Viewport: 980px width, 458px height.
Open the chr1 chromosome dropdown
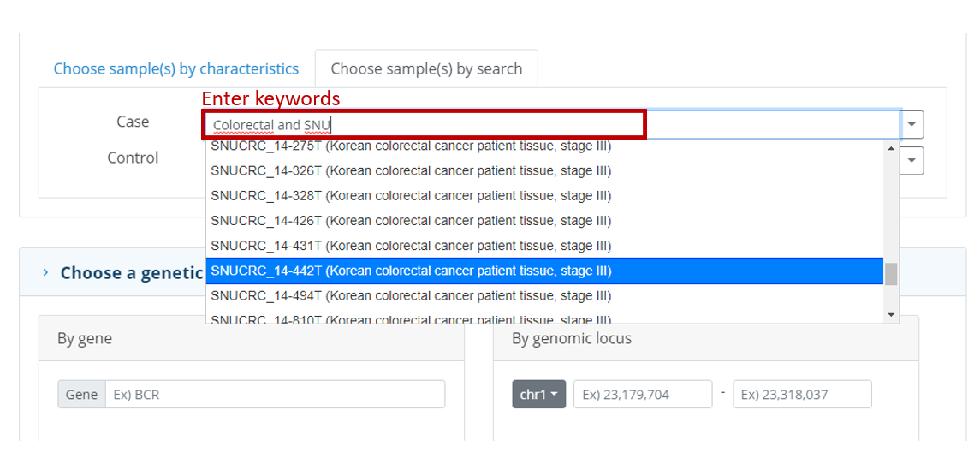[x=538, y=395]
